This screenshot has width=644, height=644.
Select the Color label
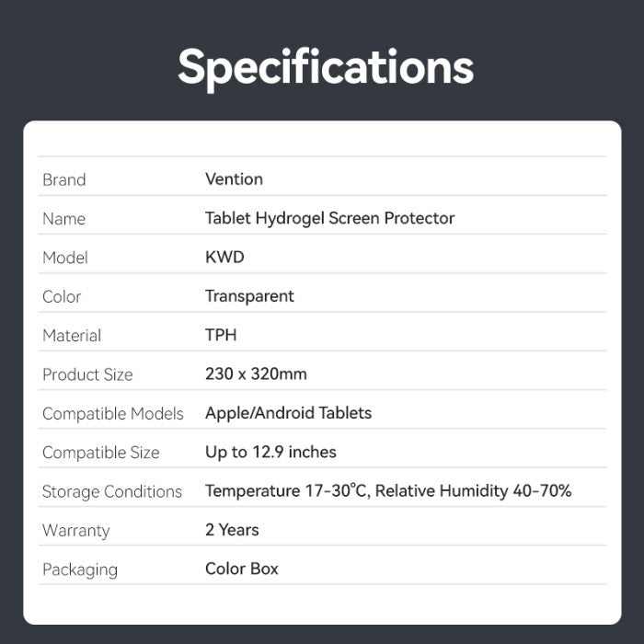pos(62,296)
